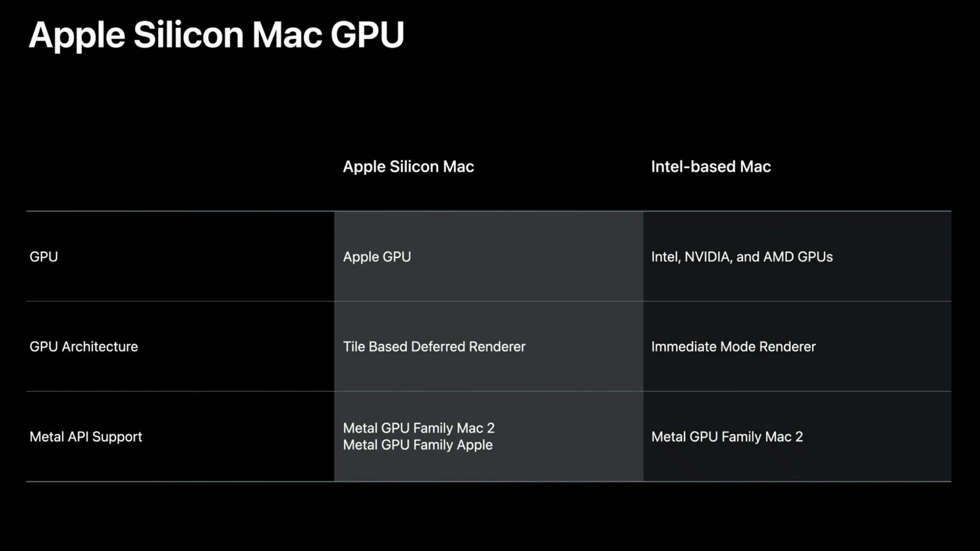Click the Apple Silicon Mac GPU slide title

tap(216, 36)
